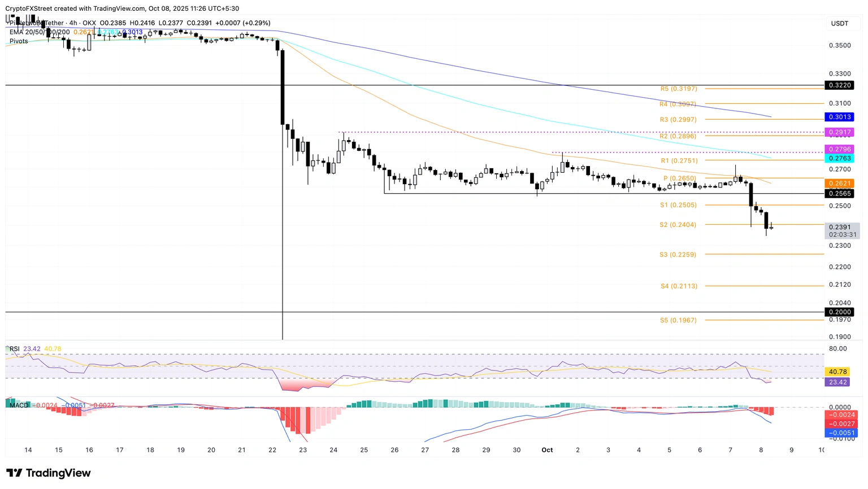Click the yellow 40.78 RSI value tag
The image size is (868, 489).
click(837, 372)
